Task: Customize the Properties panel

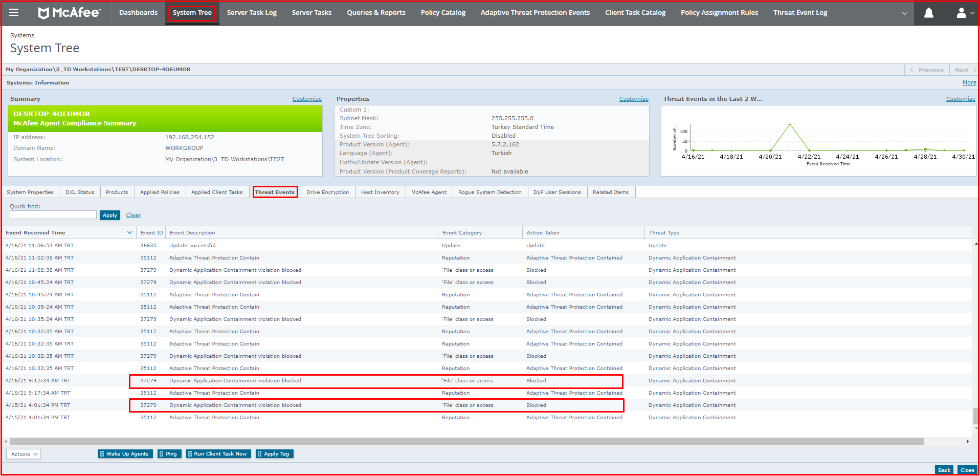Action: click(x=634, y=99)
